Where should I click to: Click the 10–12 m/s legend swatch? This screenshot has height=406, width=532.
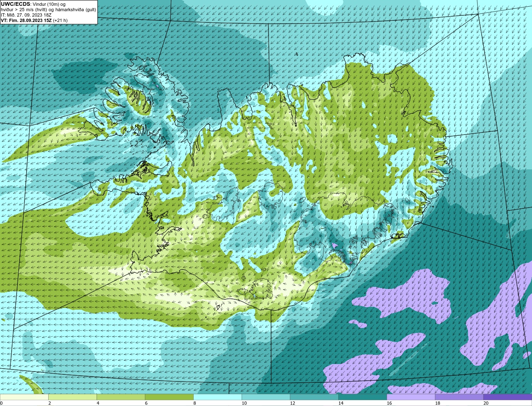266,397
